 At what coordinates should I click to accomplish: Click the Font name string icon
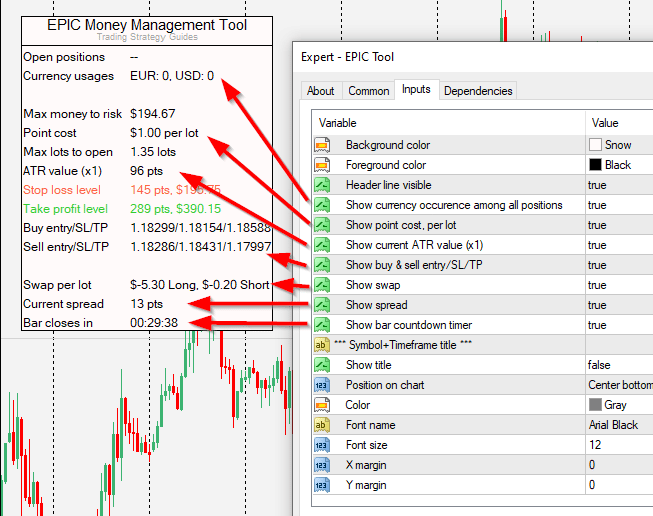pos(322,425)
